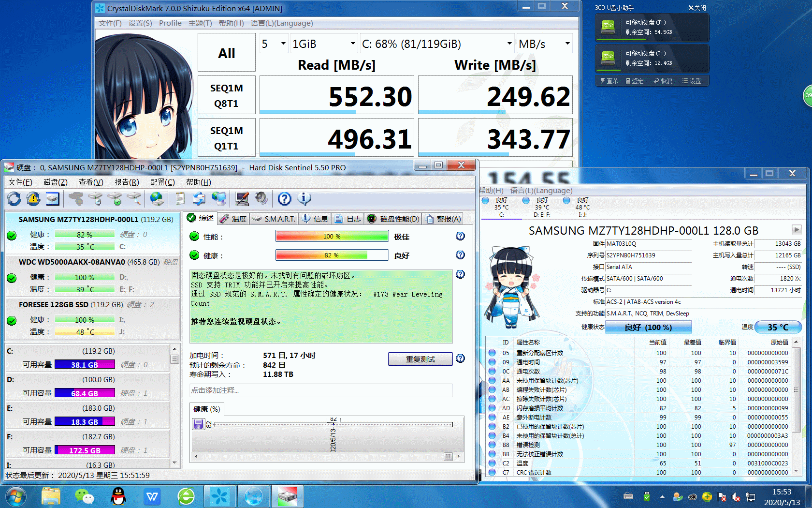
Task: Click the help icon beside 性能 bar
Action: (461, 236)
